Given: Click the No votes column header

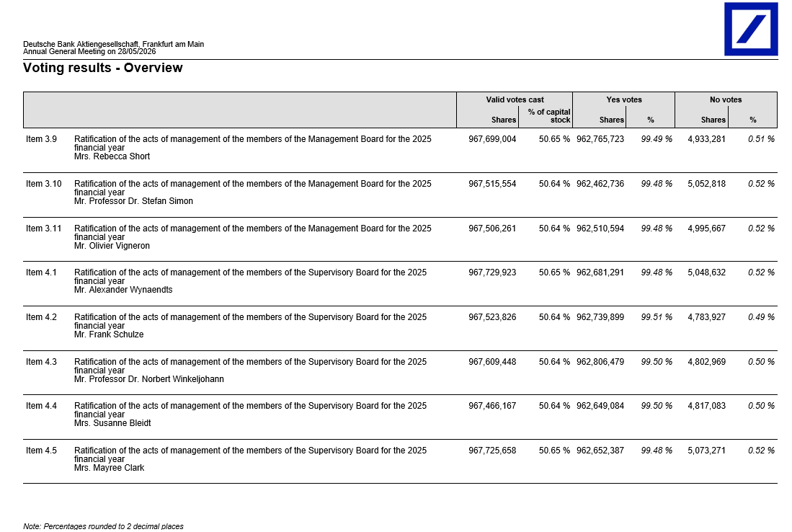Looking at the screenshot, I should 725,99.
